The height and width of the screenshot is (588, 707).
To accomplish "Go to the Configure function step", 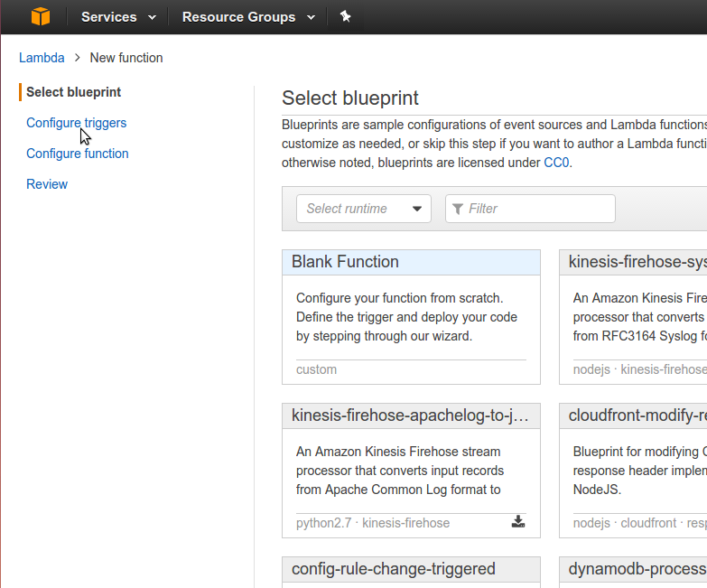I will point(78,154).
